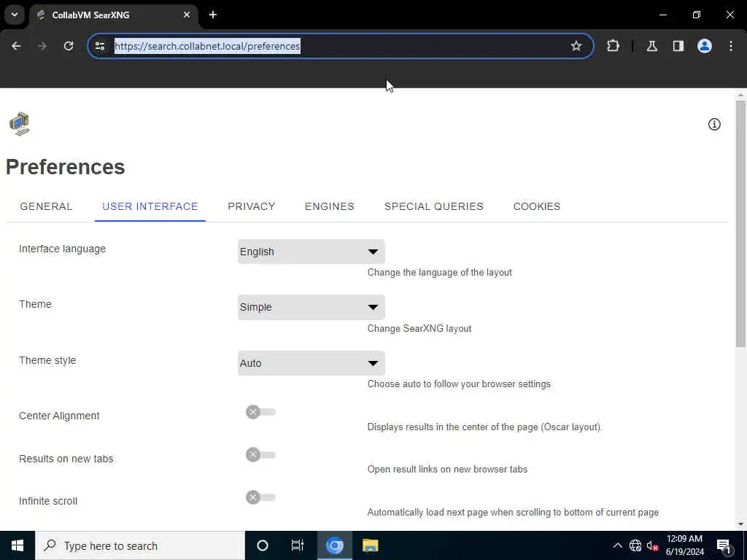Viewport: 747px width, 560px height.
Task: Open the Chrome three-dot menu
Action: point(731,46)
